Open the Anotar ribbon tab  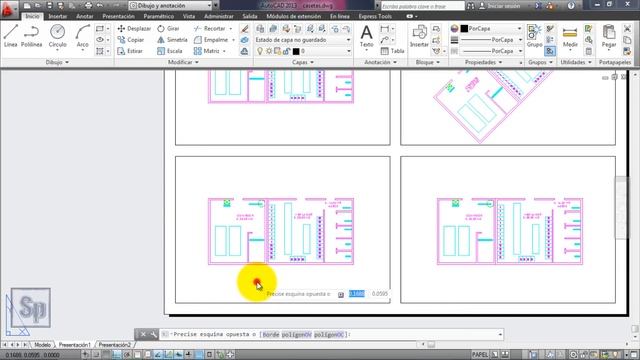pos(85,16)
